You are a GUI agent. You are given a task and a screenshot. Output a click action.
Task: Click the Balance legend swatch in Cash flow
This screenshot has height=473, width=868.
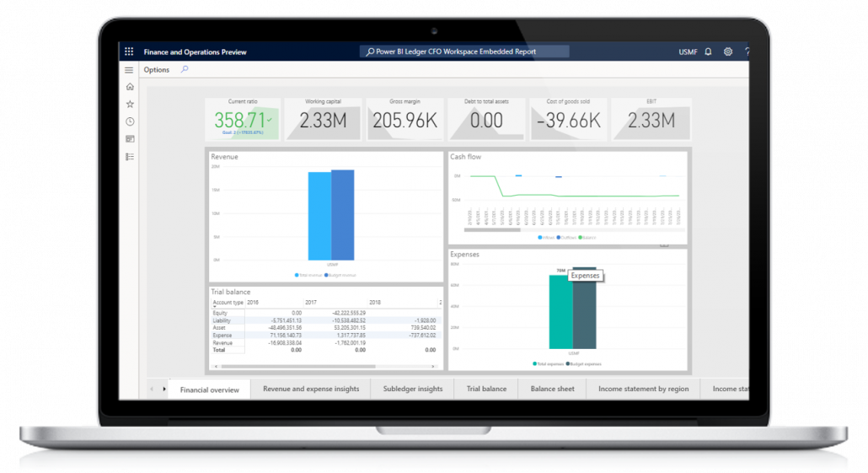coord(580,238)
